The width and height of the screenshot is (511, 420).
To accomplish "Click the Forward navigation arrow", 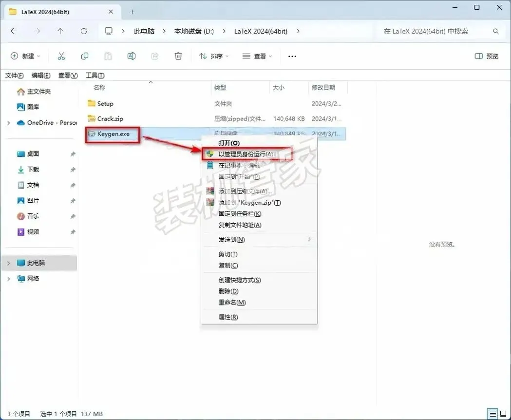I will (37, 31).
